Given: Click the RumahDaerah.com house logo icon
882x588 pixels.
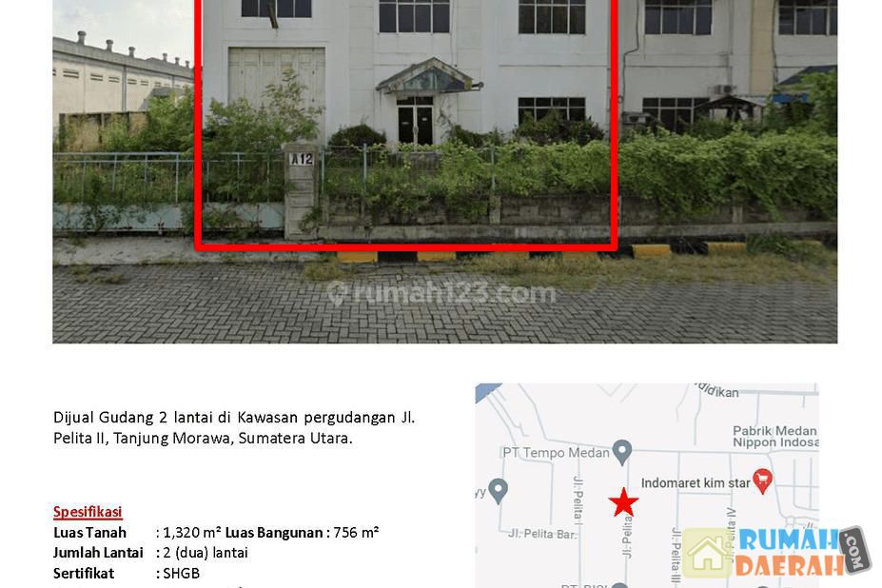Looking at the screenshot, I should (x=708, y=553).
